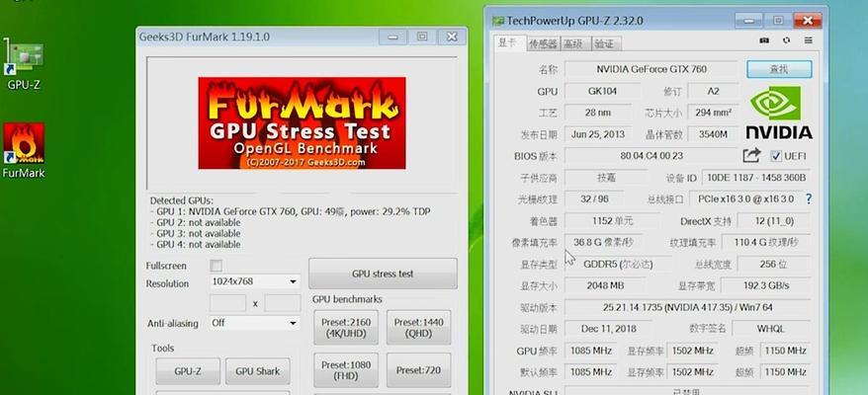Image resolution: width=868 pixels, height=395 pixels.
Task: Switch to the 高级 tab in GPU-Z
Action: [574, 43]
